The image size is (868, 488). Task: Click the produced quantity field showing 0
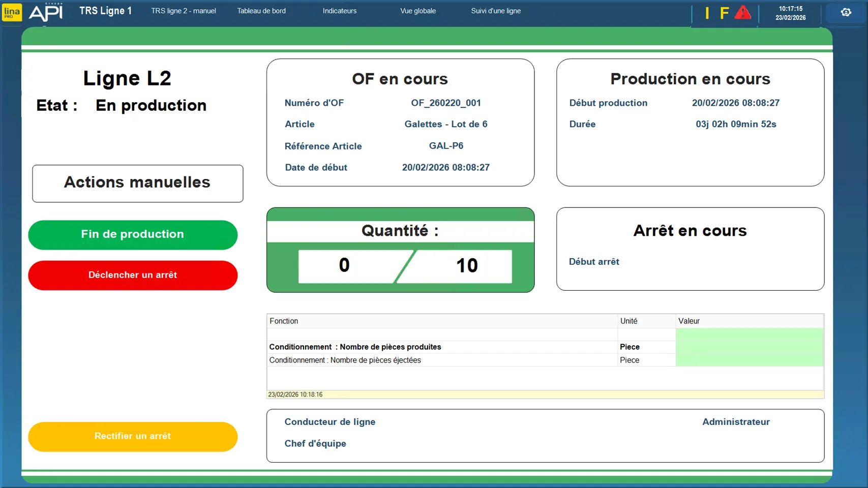[344, 265]
